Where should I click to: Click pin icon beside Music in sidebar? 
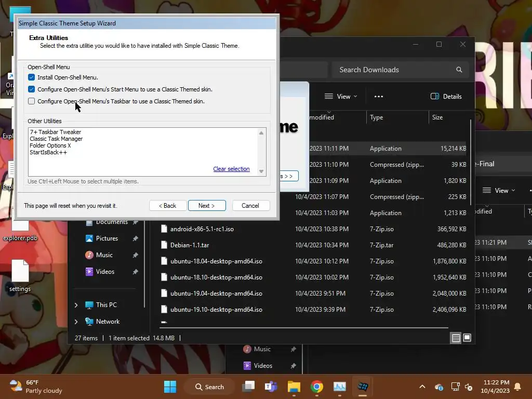[x=136, y=255]
